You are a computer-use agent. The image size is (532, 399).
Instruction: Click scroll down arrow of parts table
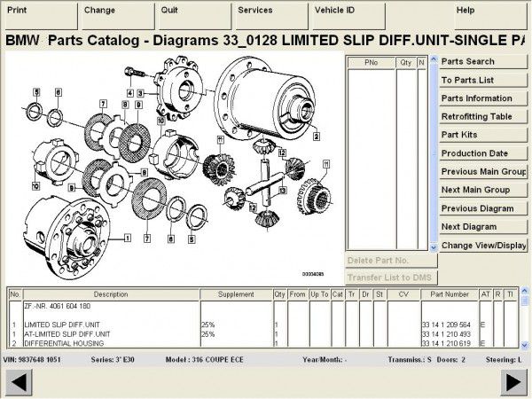pyautogui.click(x=524, y=345)
